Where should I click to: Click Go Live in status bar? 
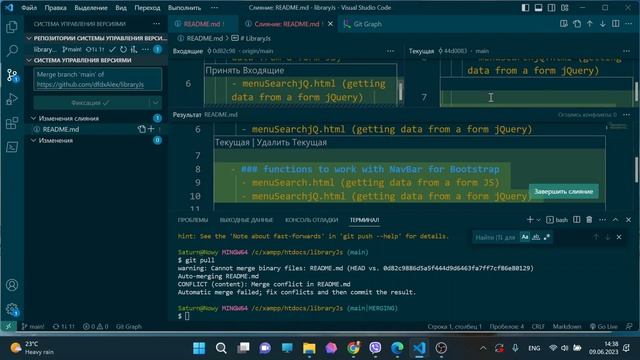(604, 326)
